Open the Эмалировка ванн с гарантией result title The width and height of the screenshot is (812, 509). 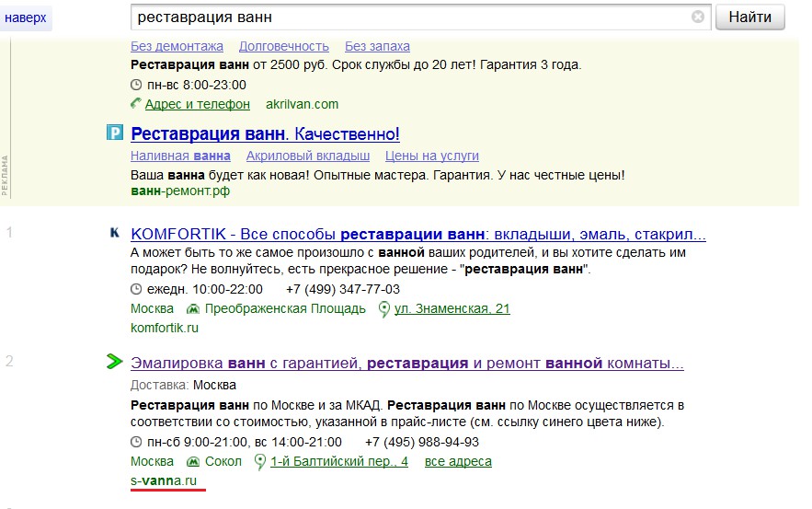pos(407,364)
